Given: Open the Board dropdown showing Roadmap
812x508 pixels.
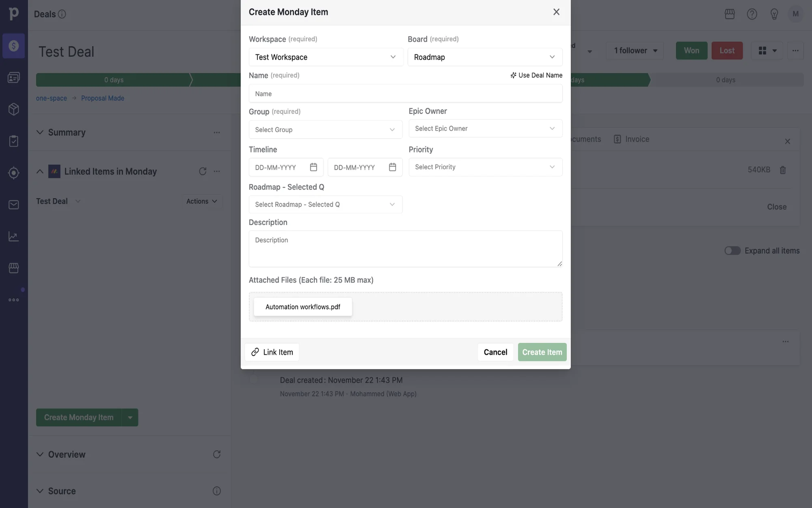Looking at the screenshot, I should [x=485, y=57].
